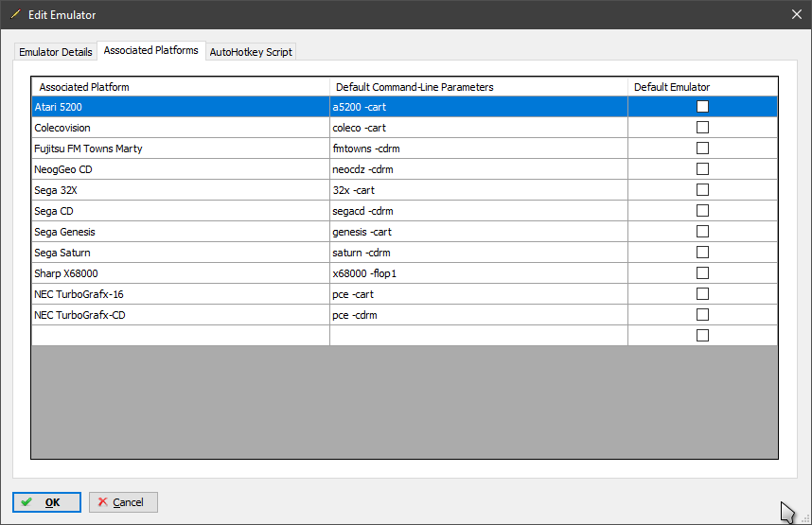Viewport: 812px width, 525px height.
Task: Select the NeogGeo CD platform cell
Action: pos(180,168)
